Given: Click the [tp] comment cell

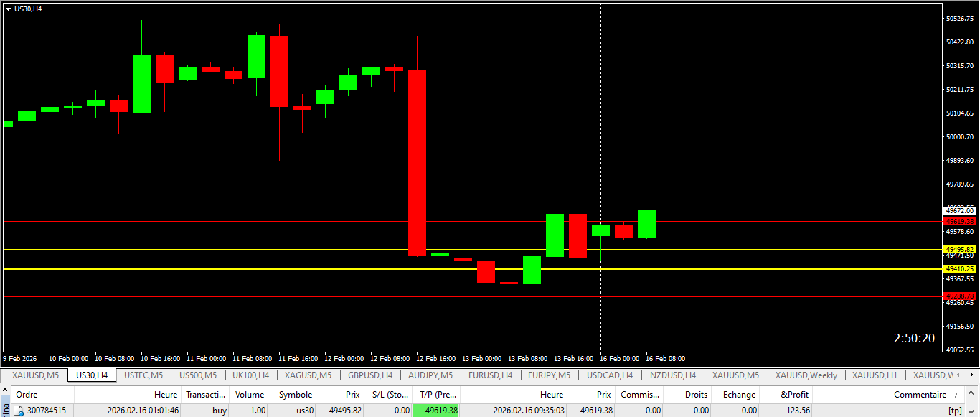Looking at the screenshot, I should point(954,411).
